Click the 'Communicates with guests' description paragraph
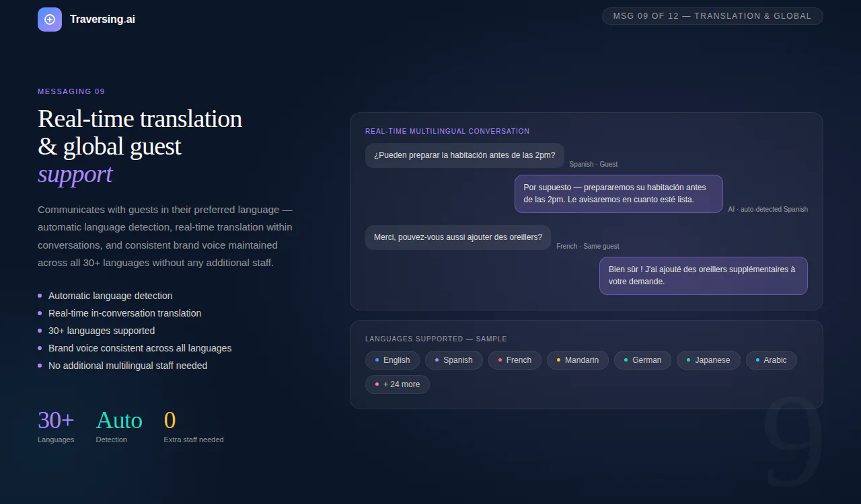This screenshot has width=861, height=504. [165, 236]
